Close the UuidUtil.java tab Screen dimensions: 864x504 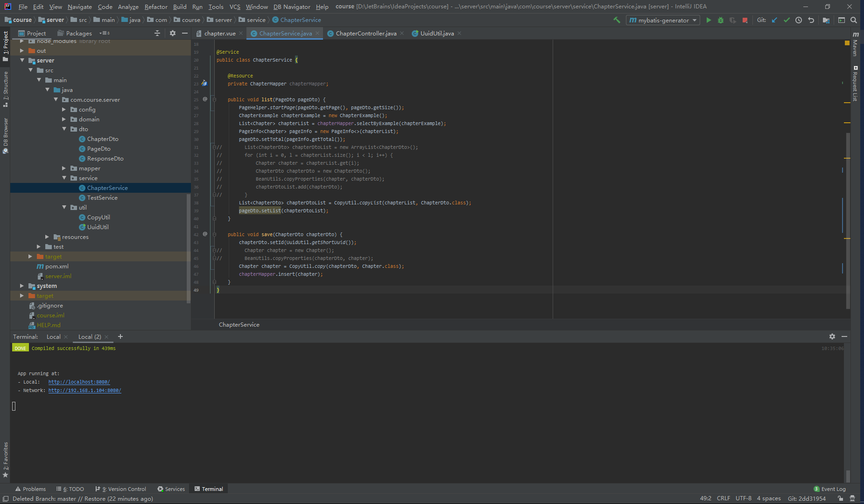(459, 33)
